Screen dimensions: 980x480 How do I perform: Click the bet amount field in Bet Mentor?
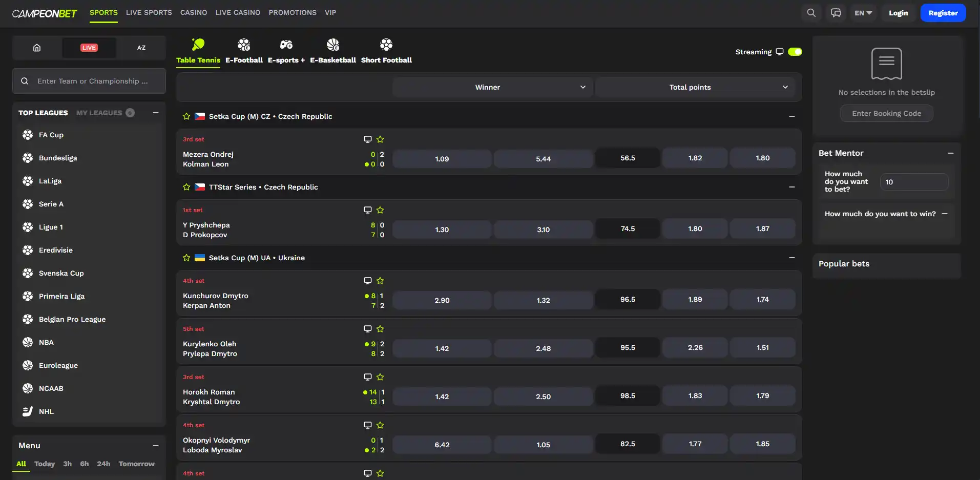(914, 182)
